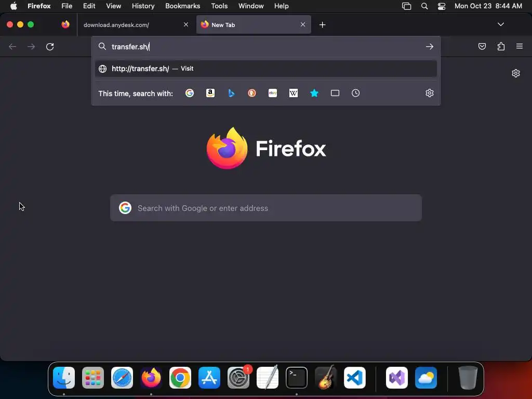Open Finder from the dock
The width and height of the screenshot is (532, 399).
click(64, 378)
